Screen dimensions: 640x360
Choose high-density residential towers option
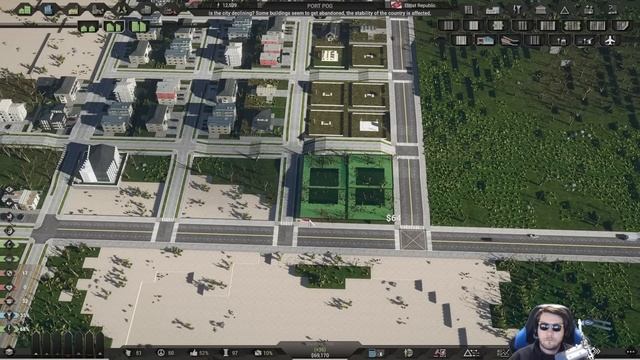coord(139,27)
